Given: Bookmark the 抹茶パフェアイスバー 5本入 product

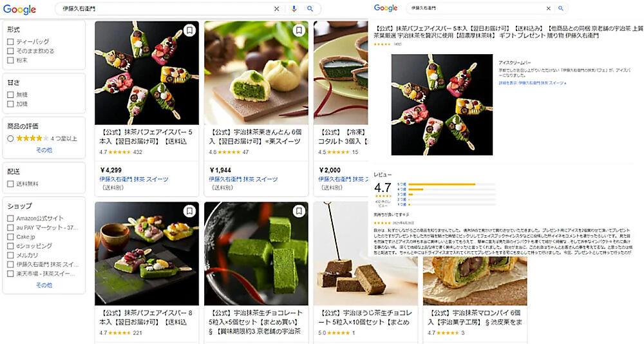Looking at the screenshot, I should coord(189,30).
